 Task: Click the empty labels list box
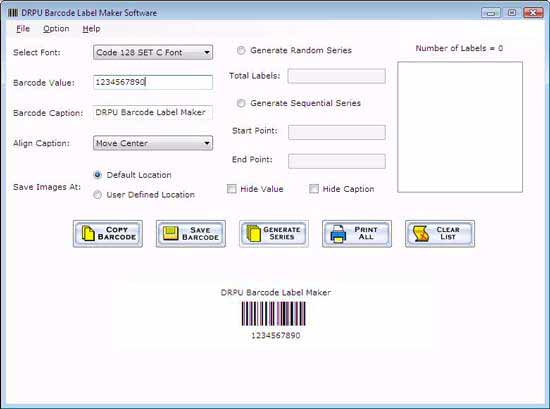(460, 127)
